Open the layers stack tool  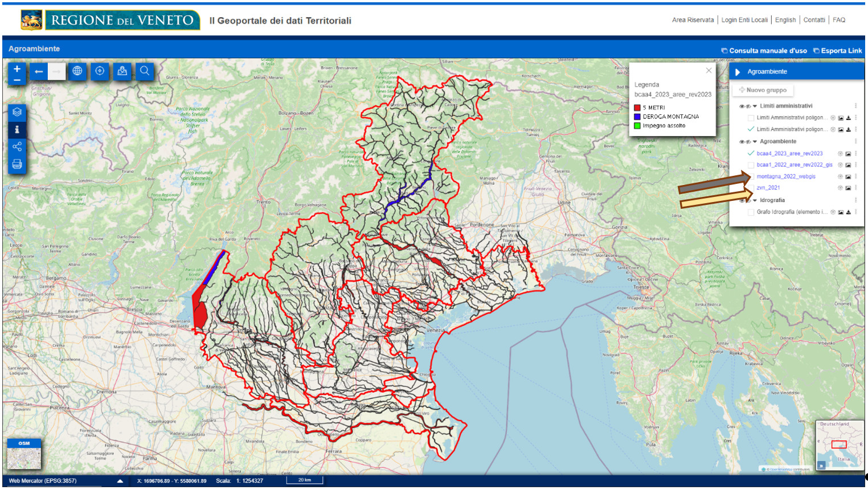pyautogui.click(x=17, y=112)
